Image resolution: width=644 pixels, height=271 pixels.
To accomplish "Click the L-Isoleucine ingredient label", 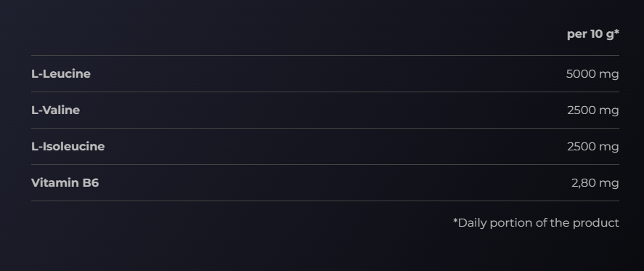I will [x=68, y=146].
